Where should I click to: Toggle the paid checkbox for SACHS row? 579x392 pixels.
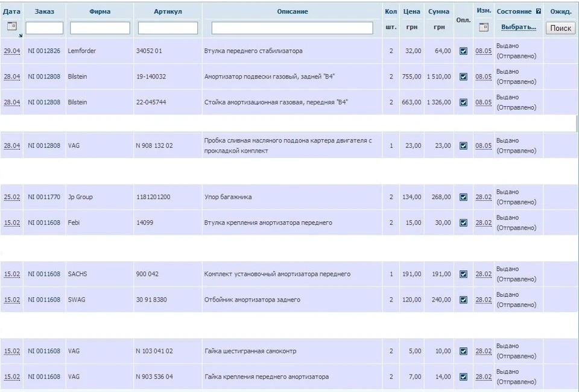click(463, 274)
